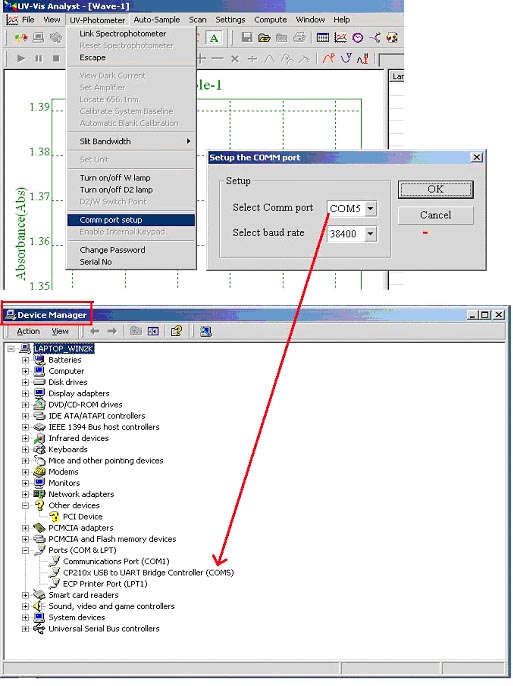
Task: Click the printer icon in the toolbar
Action: 300,38
